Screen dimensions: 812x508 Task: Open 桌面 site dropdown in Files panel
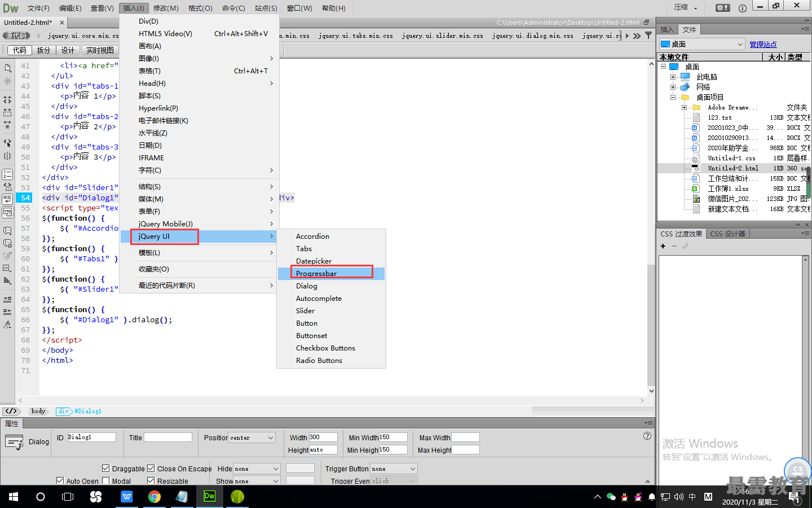tap(702, 44)
